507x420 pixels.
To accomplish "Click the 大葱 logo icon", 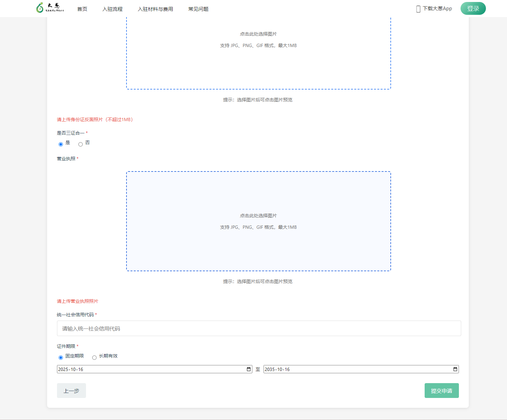I will 40,8.
